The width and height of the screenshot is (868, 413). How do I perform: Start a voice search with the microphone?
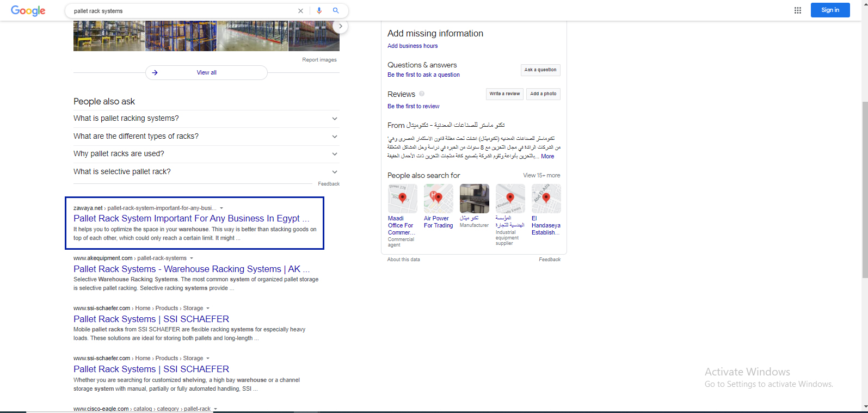(x=319, y=11)
